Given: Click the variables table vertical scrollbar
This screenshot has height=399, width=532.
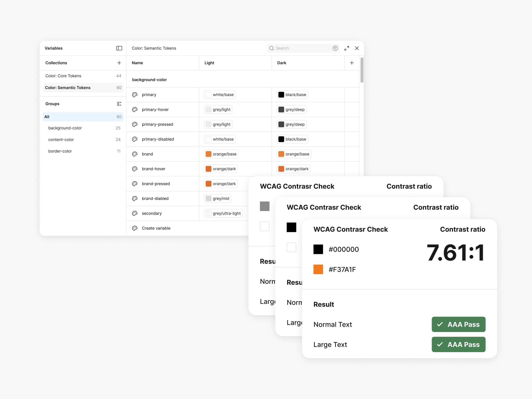Looking at the screenshot, I should 362,70.
